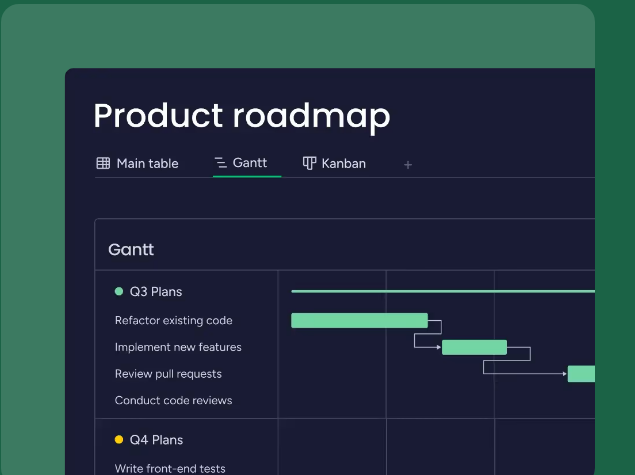Select the Kanban tab
Image resolution: width=635 pixels, height=475 pixels.
[x=343, y=163]
